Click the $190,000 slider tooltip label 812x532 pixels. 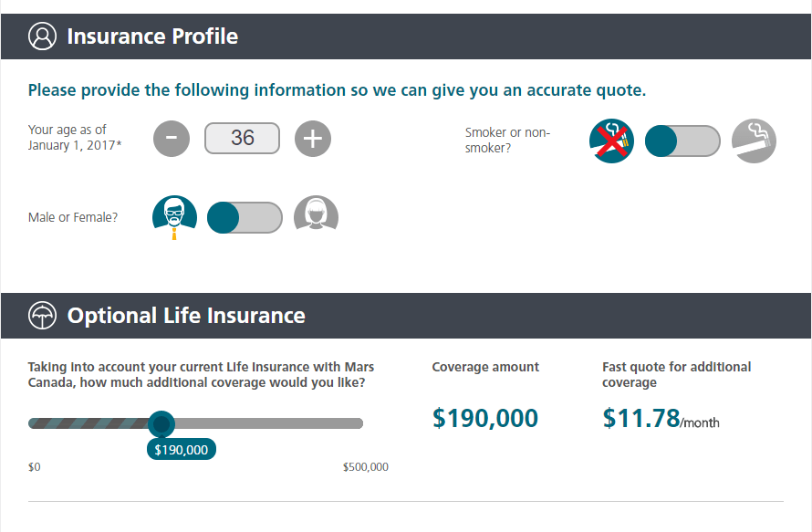click(182, 450)
